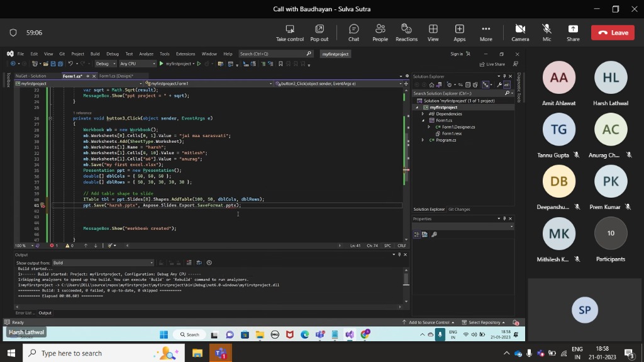
Task: Unmute the Mic
Action: point(547,30)
